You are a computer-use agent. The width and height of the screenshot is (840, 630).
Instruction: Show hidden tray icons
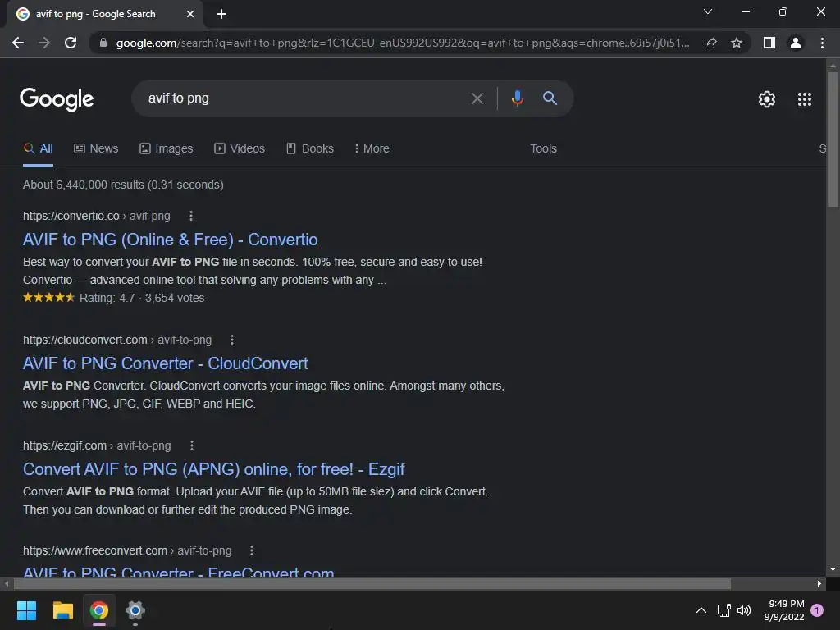701,610
